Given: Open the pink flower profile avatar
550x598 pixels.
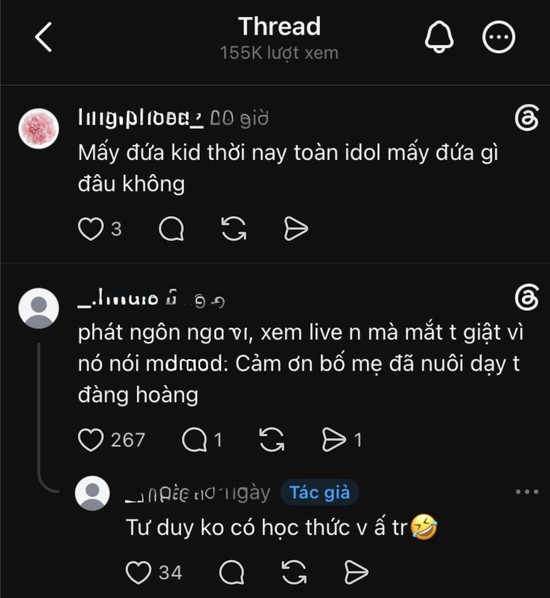Looking at the screenshot, I should [39, 128].
